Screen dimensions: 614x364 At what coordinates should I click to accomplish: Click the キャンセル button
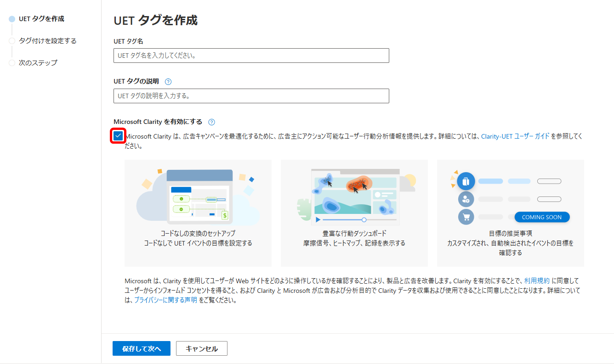pos(202,348)
